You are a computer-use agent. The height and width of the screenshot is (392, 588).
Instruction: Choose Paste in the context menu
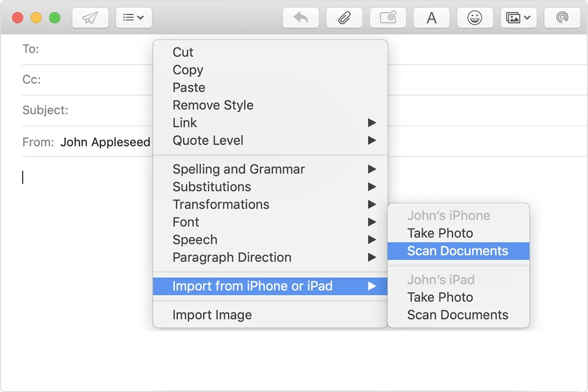coord(189,88)
